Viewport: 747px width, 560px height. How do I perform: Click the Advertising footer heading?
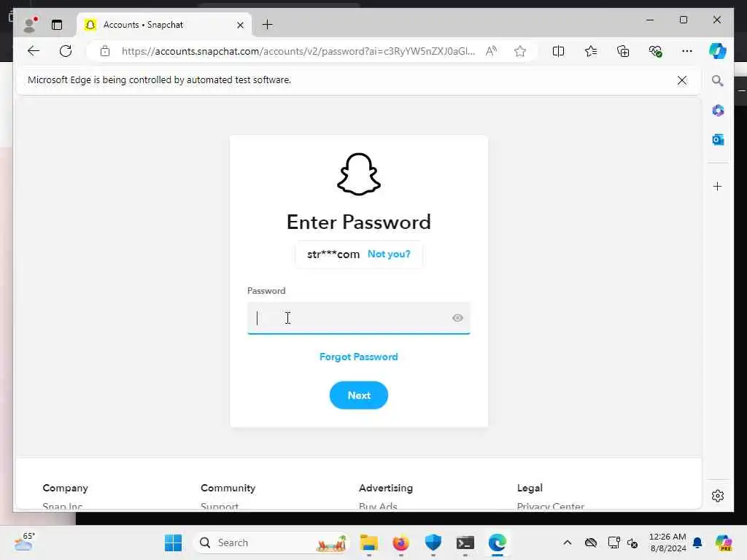386,488
